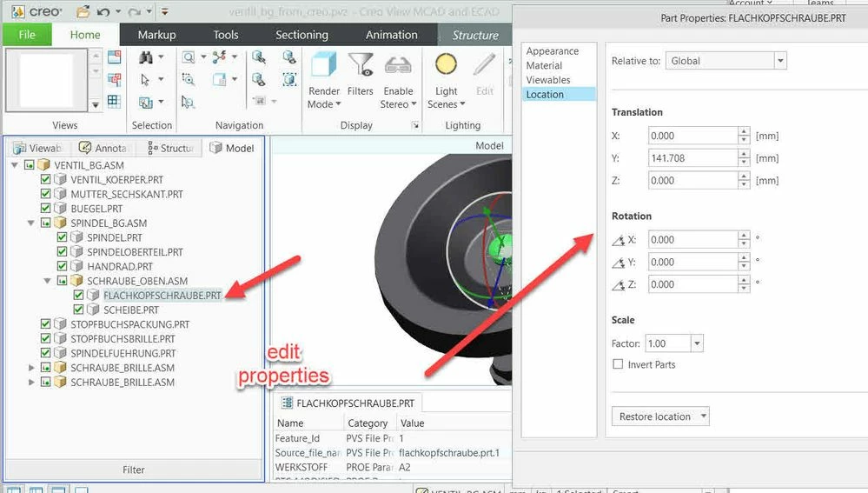Click the selection box tool icon in Selection

click(x=146, y=102)
